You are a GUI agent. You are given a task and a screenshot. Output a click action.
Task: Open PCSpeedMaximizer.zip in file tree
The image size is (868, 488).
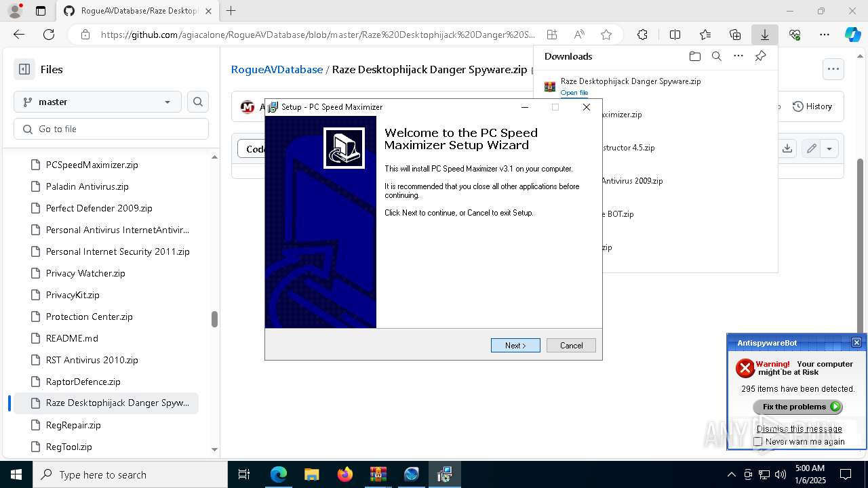tap(92, 165)
